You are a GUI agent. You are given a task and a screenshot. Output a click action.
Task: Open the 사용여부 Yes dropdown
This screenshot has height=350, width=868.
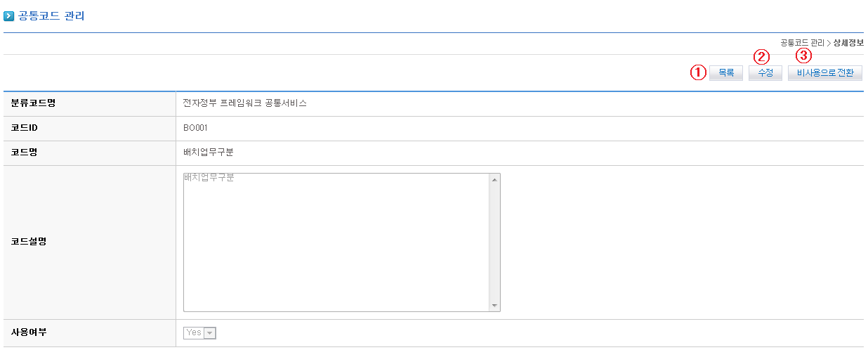[200, 332]
